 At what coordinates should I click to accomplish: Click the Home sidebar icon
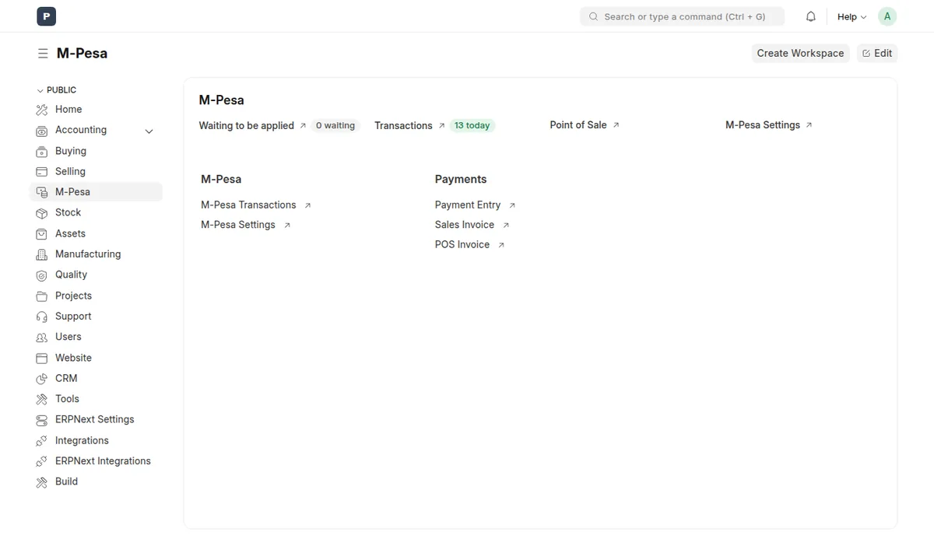point(42,110)
